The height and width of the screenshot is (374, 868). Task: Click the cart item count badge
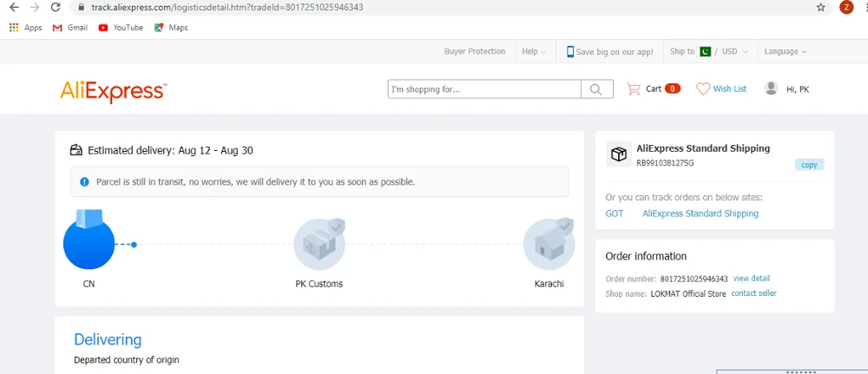[x=672, y=89]
